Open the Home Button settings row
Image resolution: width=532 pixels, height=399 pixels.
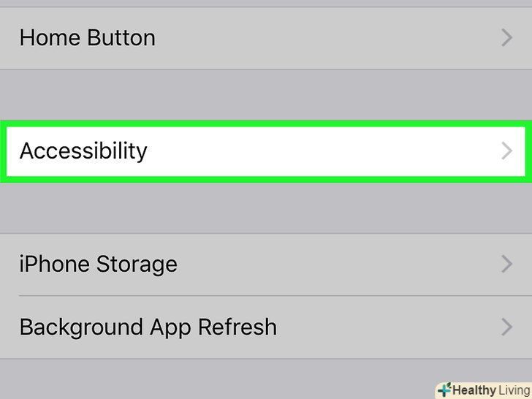click(265, 38)
